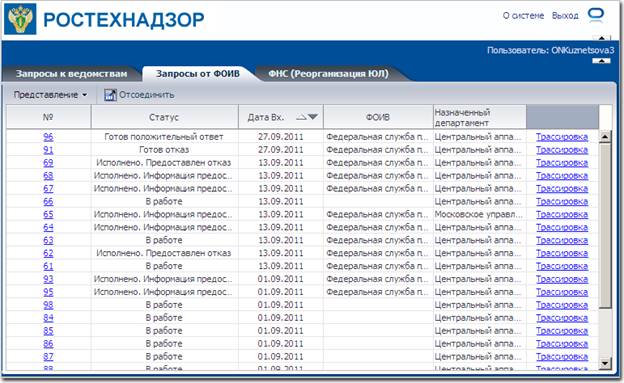The height and width of the screenshot is (383, 624).
Task: Open request number 61
Action: coord(48,266)
